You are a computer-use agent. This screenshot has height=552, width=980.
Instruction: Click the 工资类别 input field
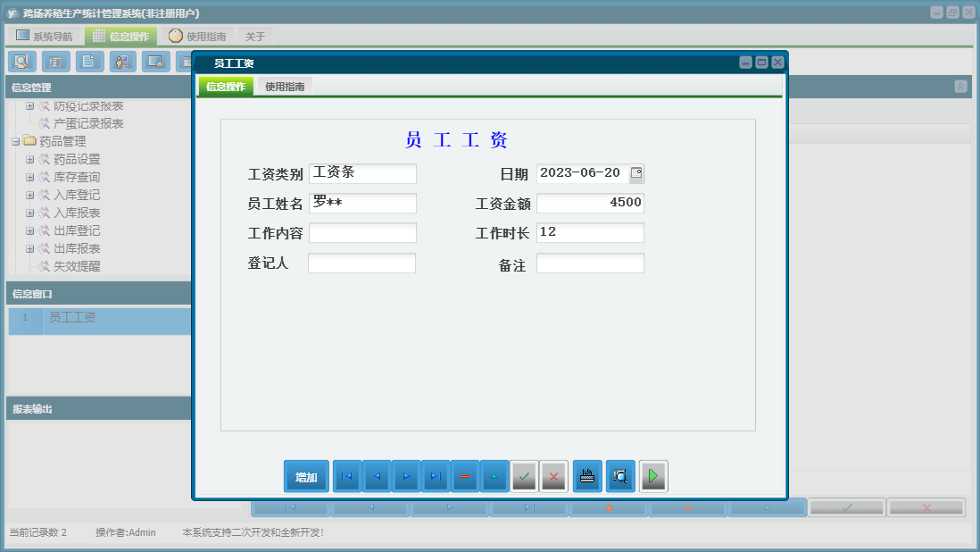coord(362,173)
